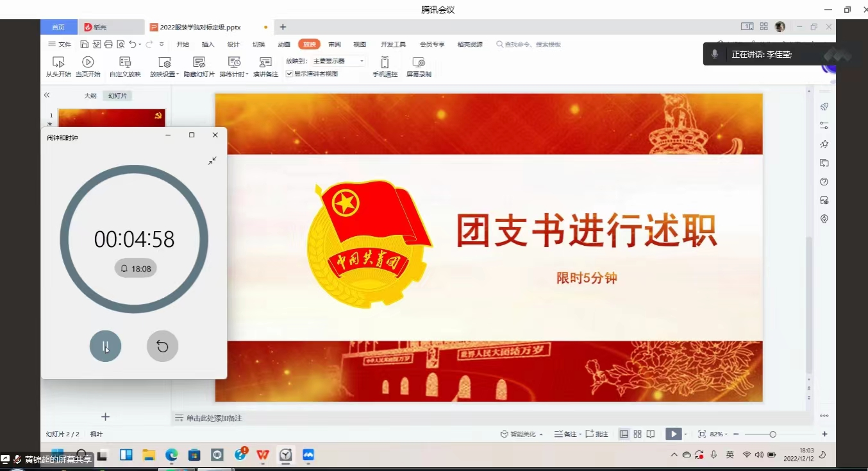Adjust the zoom slider handle
Screen dimensions: 868x471
[772, 434]
